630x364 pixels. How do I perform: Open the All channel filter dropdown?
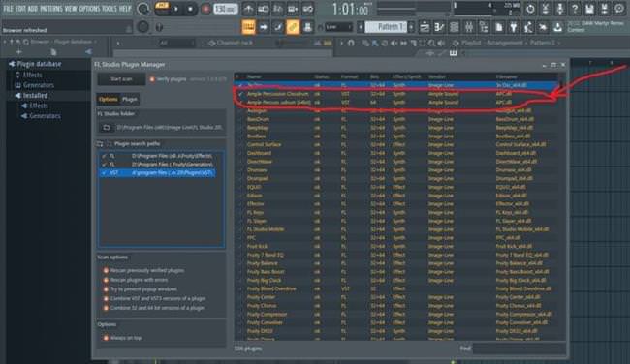click(176, 43)
